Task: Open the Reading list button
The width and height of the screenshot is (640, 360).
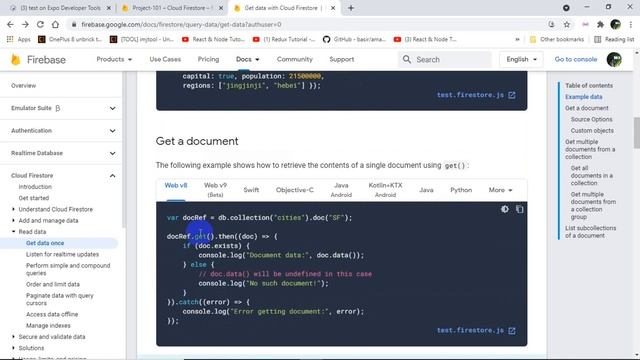Action: [614, 39]
